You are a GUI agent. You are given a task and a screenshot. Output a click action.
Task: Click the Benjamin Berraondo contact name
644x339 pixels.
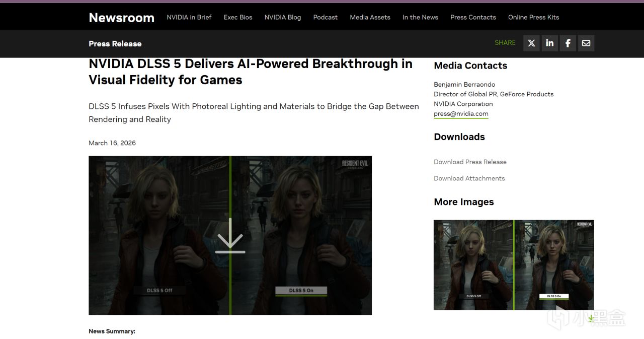[464, 85]
